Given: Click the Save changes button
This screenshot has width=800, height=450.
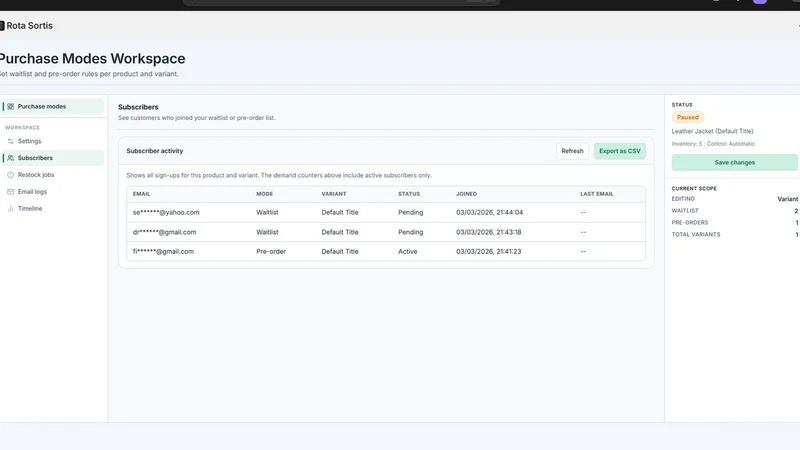Looking at the screenshot, I should pos(734,162).
